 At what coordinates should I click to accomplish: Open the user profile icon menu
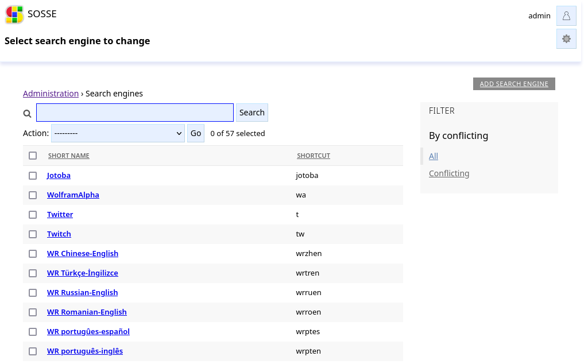(x=566, y=16)
